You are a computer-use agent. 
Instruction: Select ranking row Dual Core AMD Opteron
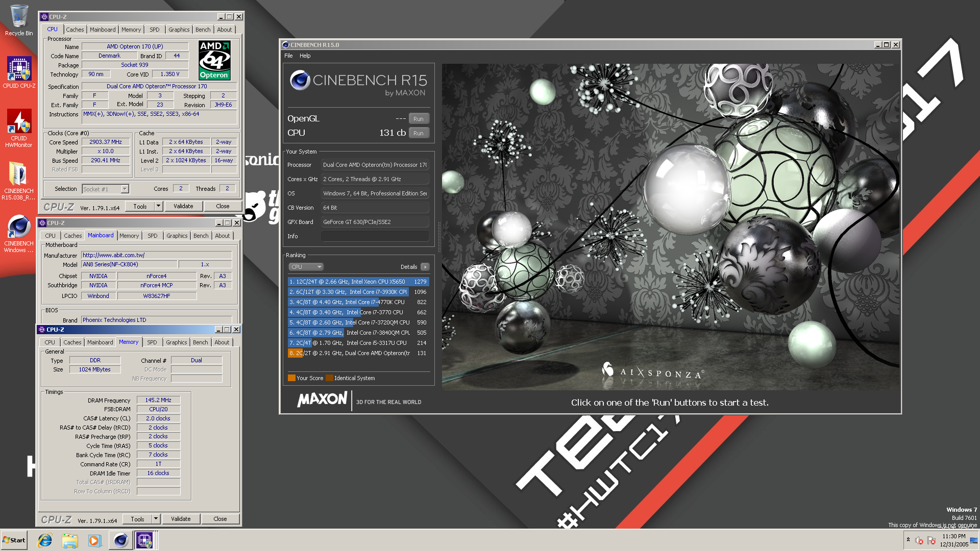[358, 353]
